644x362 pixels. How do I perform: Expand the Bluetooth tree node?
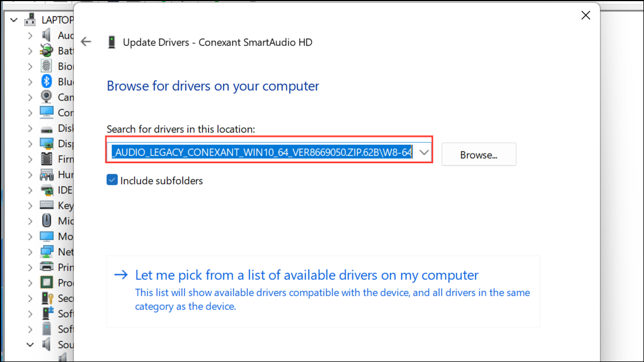coord(30,82)
